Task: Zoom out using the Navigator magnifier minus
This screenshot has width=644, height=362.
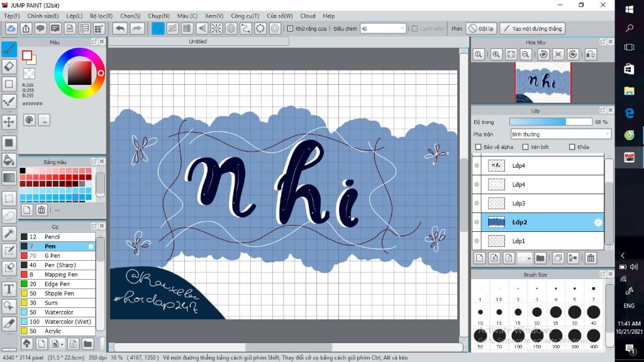Action: point(526,54)
